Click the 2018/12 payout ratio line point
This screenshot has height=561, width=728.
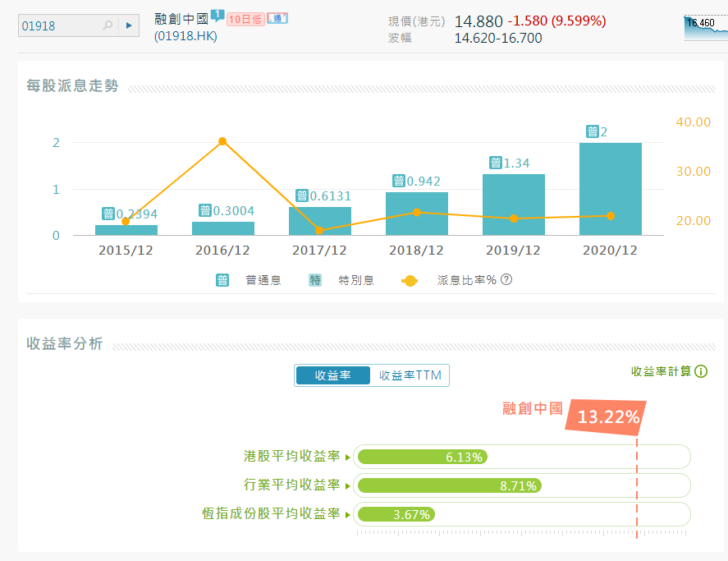pyautogui.click(x=417, y=213)
